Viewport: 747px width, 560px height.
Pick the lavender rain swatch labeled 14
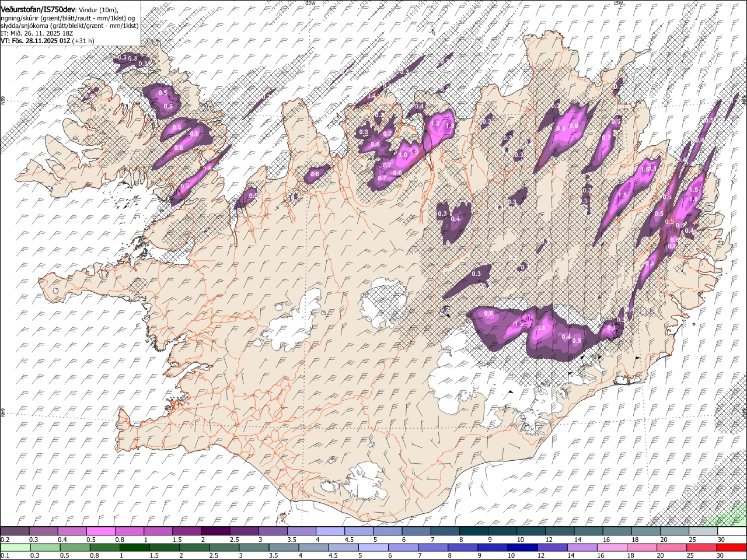click(582, 547)
